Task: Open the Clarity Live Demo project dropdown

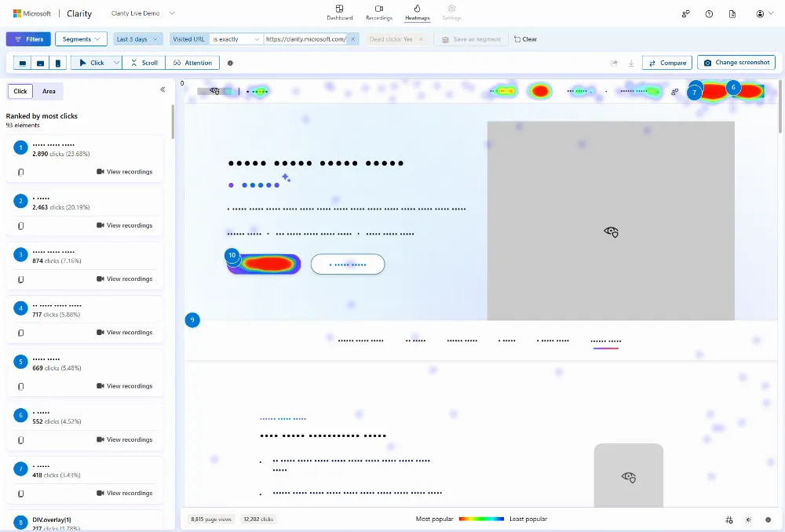Action: pyautogui.click(x=143, y=13)
